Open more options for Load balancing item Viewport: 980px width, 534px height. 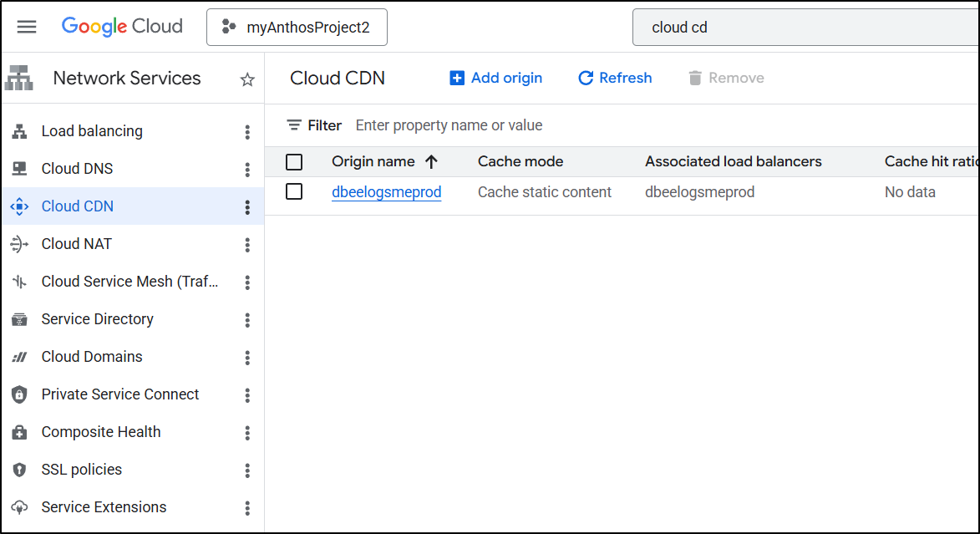(x=247, y=132)
